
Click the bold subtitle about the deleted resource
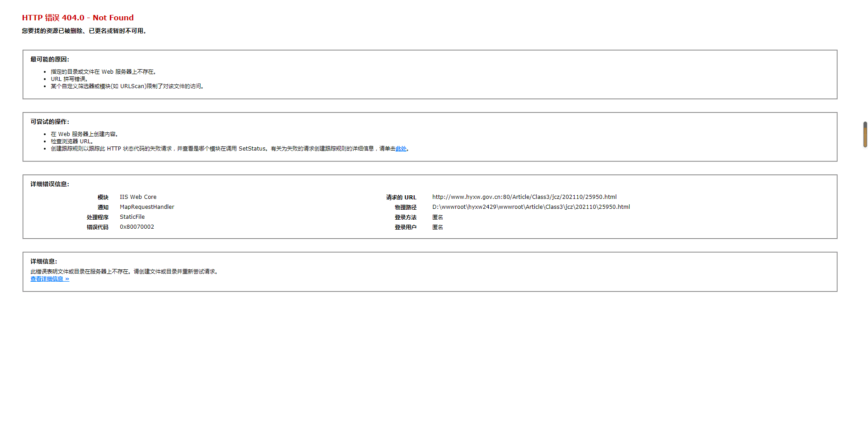pyautogui.click(x=84, y=31)
